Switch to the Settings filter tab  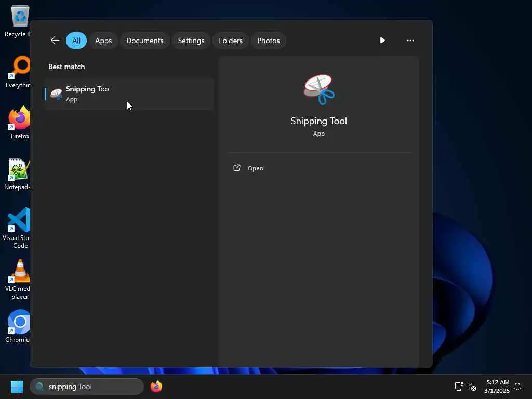191,41
